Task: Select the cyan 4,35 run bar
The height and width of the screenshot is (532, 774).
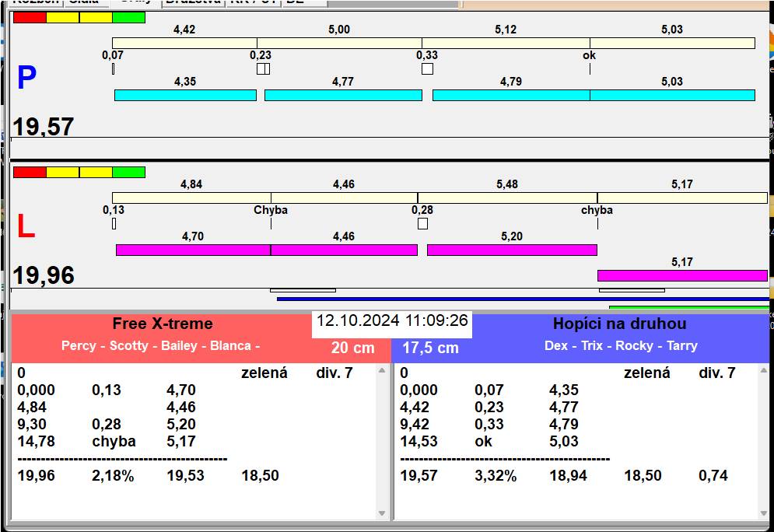Action: coord(185,95)
